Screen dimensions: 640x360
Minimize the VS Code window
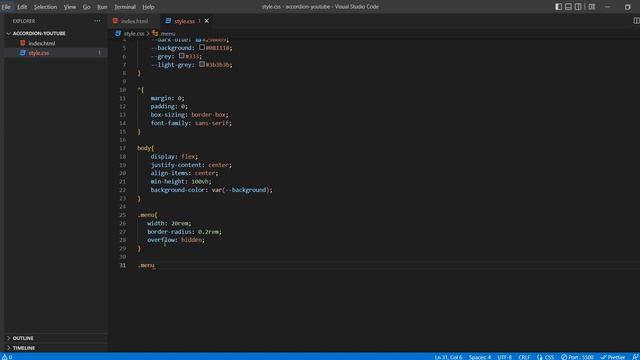(x=607, y=7)
